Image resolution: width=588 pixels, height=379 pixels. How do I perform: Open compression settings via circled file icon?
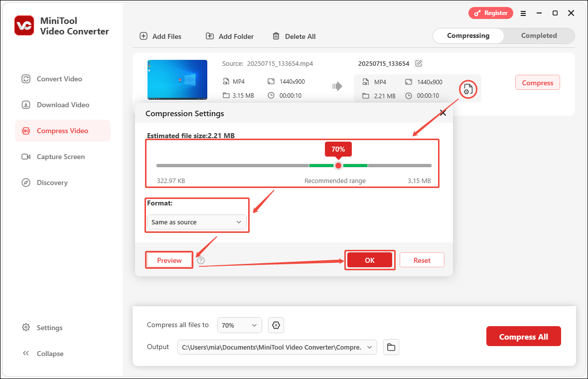pos(467,89)
